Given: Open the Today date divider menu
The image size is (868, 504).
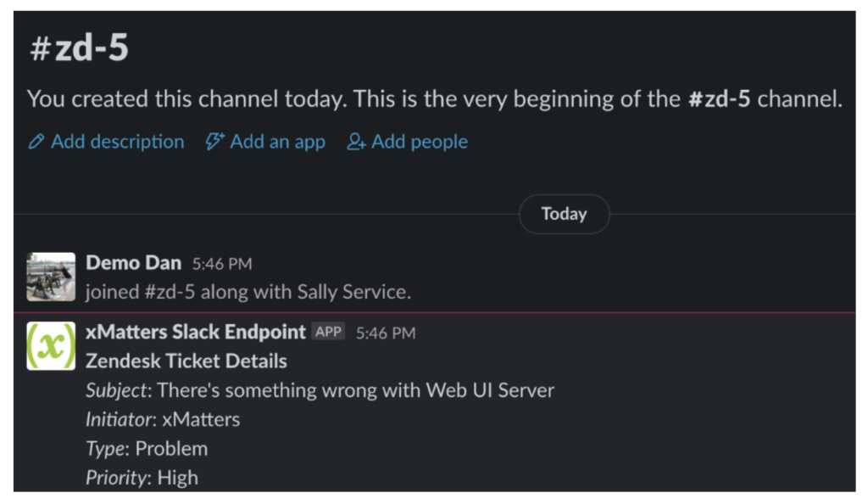Looking at the screenshot, I should 563,214.
